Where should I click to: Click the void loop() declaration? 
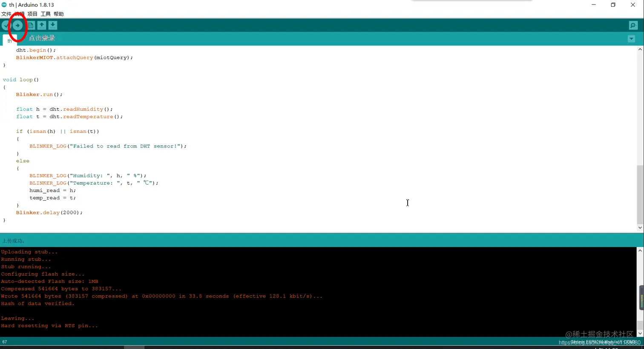pos(20,80)
